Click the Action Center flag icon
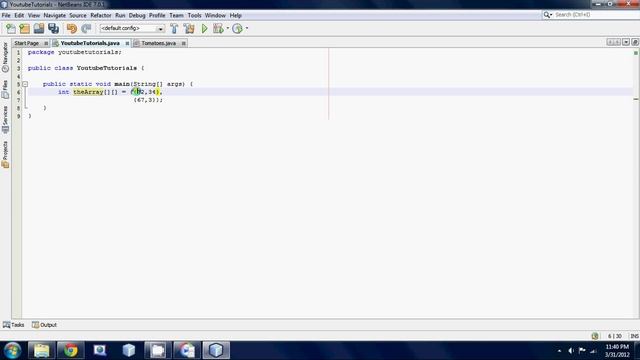The width and height of the screenshot is (640, 360). (x=582, y=351)
